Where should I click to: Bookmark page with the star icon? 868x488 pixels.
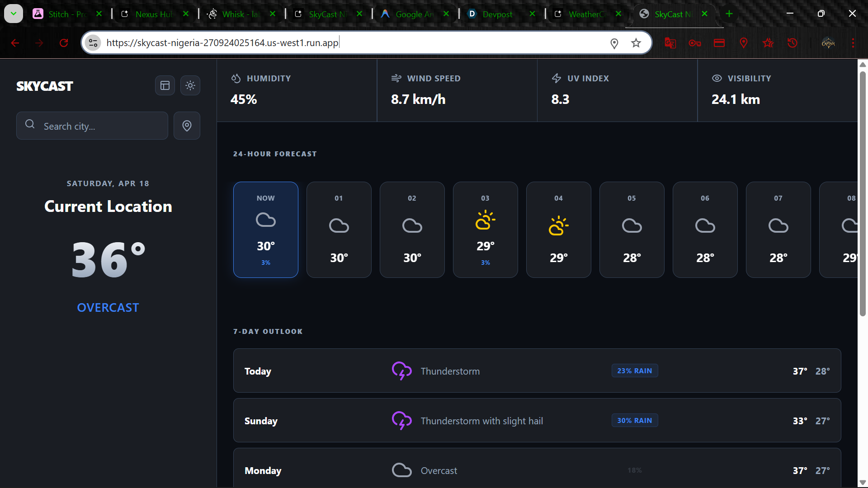[x=636, y=43]
